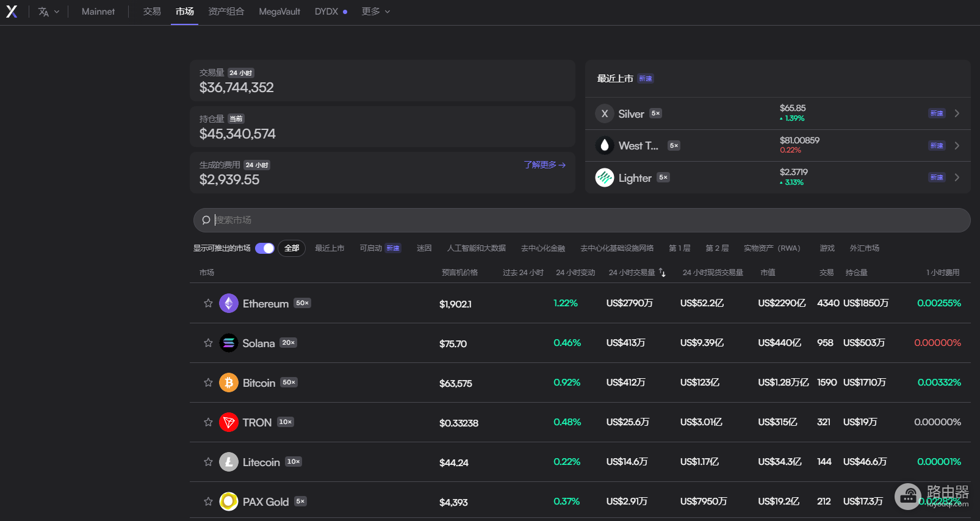
Task: Star the Solana market row
Action: 208,343
